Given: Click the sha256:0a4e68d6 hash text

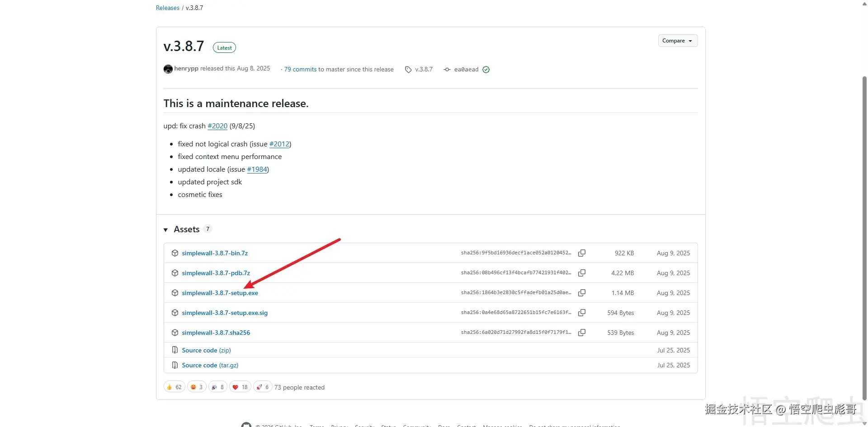Looking at the screenshot, I should click(x=516, y=313).
